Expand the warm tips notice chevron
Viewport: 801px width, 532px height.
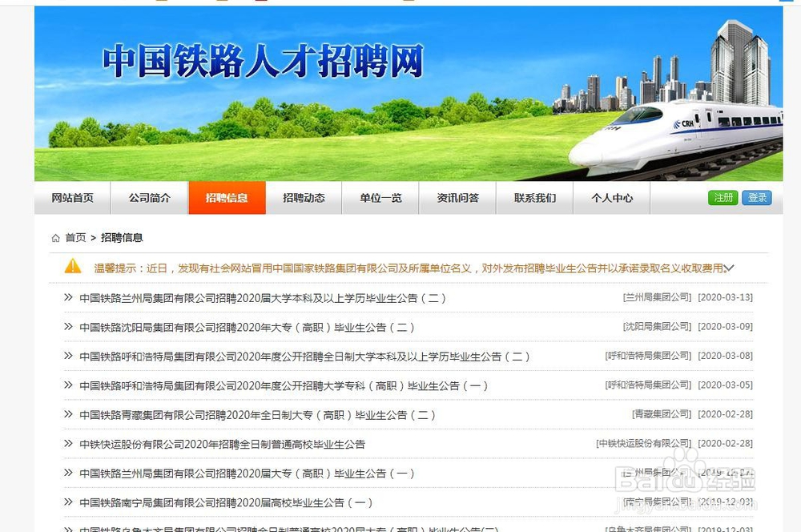(x=729, y=268)
